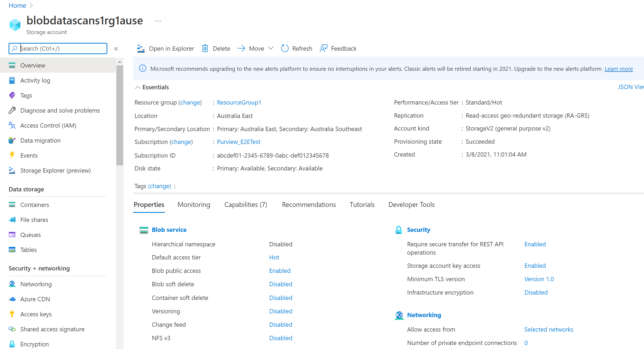The width and height of the screenshot is (644, 349).
Task: Select the Recommendations tab
Action: click(x=309, y=204)
